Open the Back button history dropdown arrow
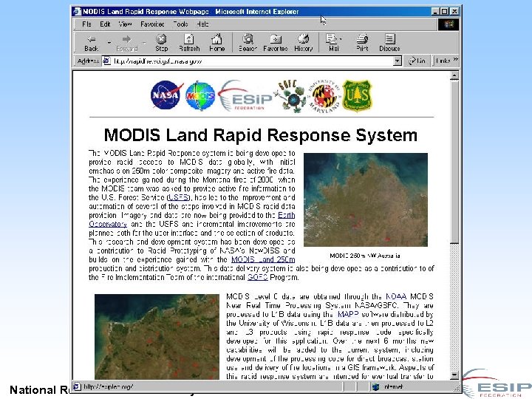The image size is (532, 399). coord(109,43)
